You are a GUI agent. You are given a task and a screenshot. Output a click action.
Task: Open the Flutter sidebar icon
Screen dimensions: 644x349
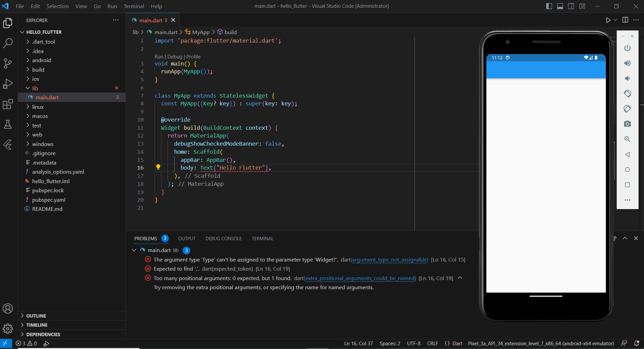pos(8,145)
